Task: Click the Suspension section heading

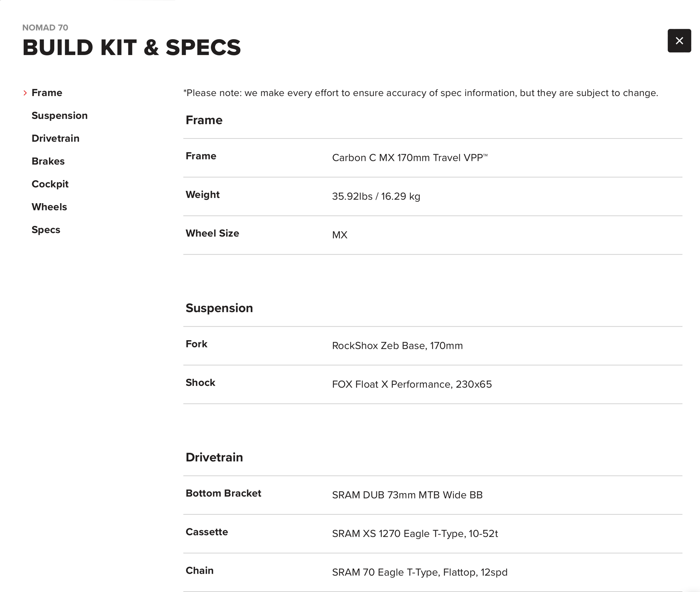Action: (x=219, y=308)
